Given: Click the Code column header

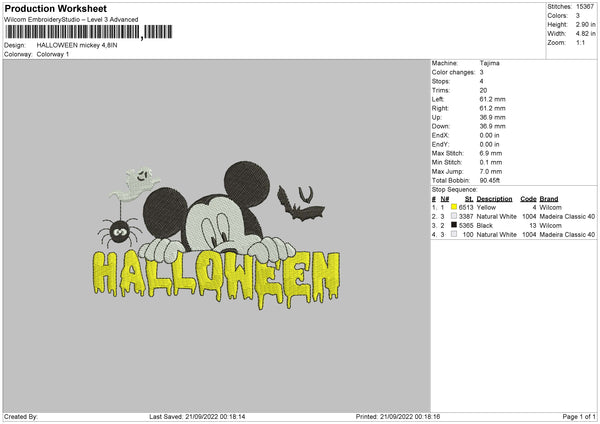Looking at the screenshot, I should (x=528, y=198).
